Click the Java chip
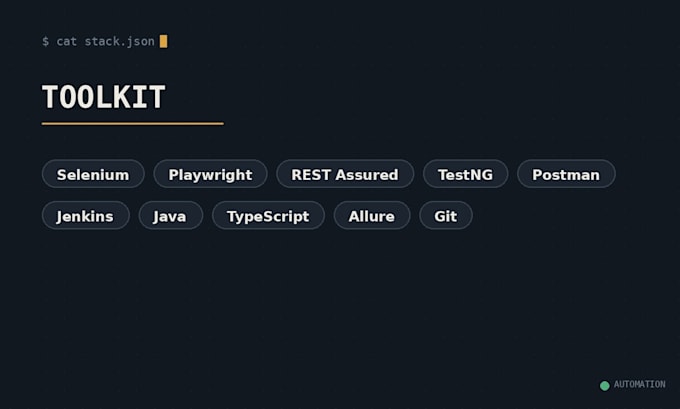This screenshot has height=409, width=680. pyautogui.click(x=170, y=216)
